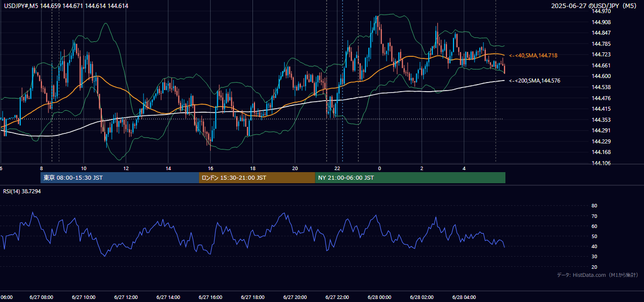
Task: Click the hour tick 14 under the price chart
Action: pos(168,168)
